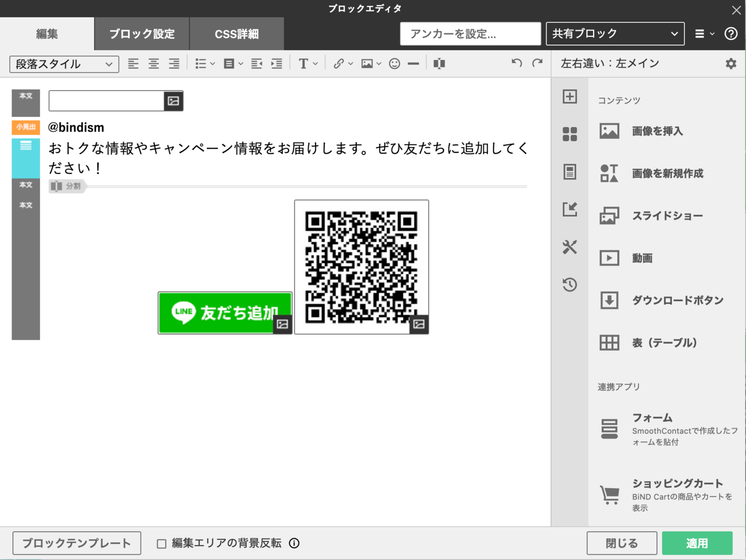This screenshot has height=560, width=746.
Task: Open the 段落スタイル dropdown
Action: (x=64, y=64)
